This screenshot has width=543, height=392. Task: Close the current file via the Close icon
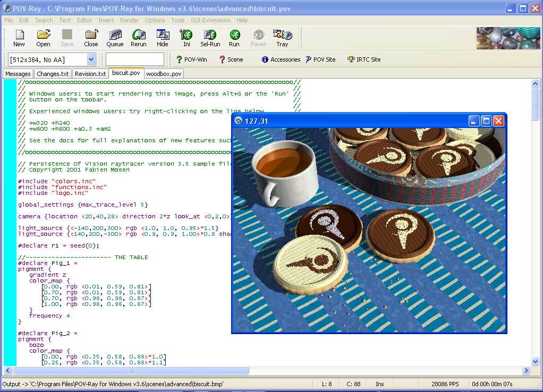[x=91, y=38]
